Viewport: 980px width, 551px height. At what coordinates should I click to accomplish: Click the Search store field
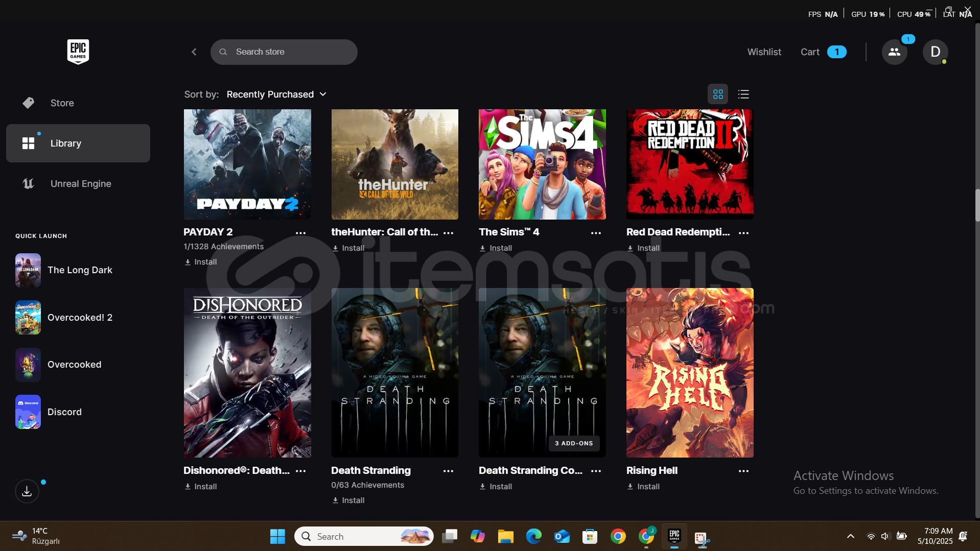click(x=284, y=52)
